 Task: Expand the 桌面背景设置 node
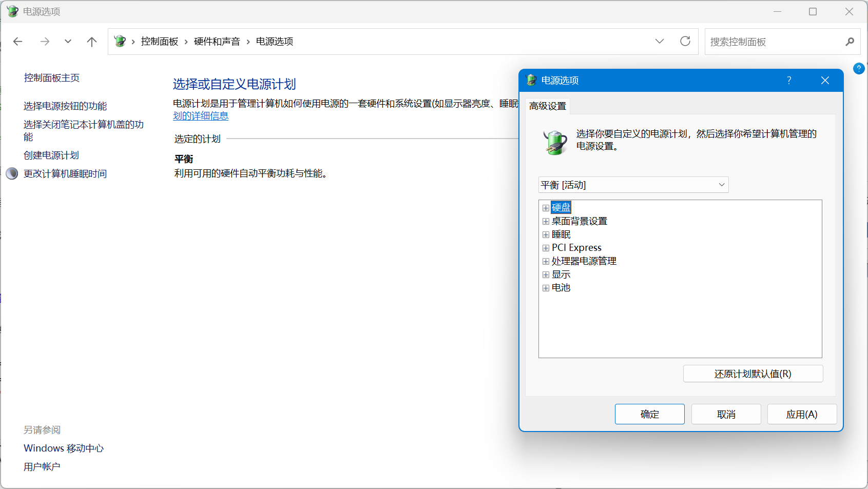(x=546, y=221)
